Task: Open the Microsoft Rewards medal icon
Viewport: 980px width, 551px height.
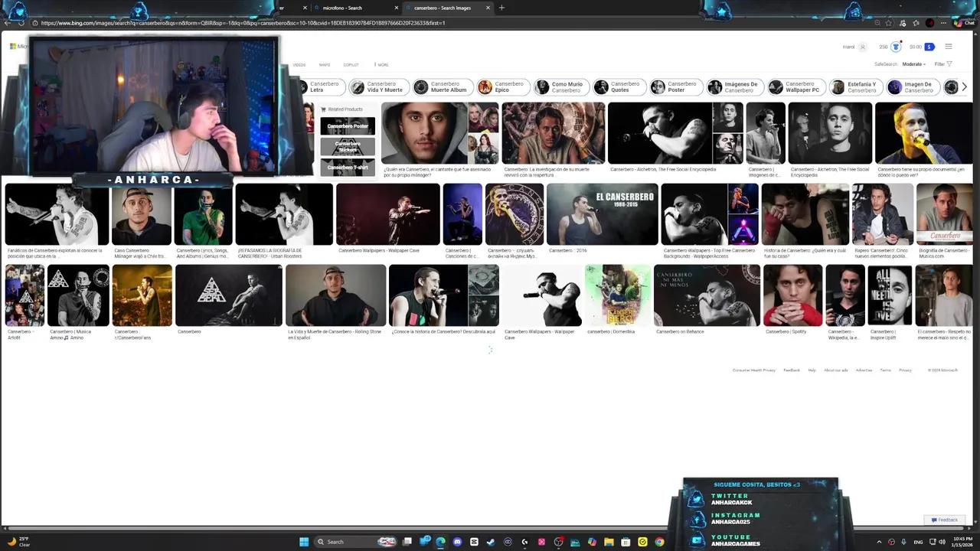Action: point(896,47)
